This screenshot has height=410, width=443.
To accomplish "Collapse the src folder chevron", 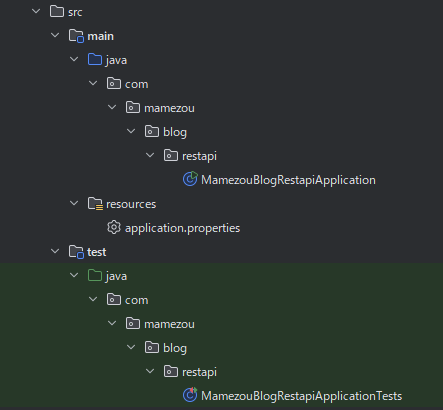I will pos(36,11).
